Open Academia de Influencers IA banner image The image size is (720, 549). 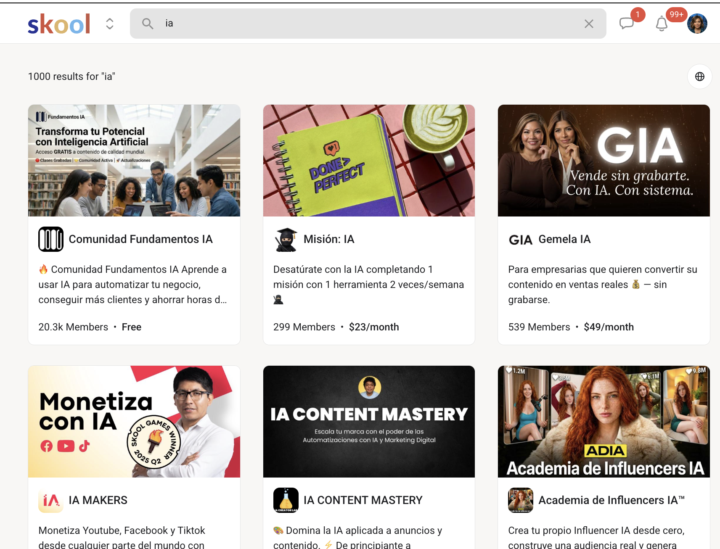click(604, 421)
